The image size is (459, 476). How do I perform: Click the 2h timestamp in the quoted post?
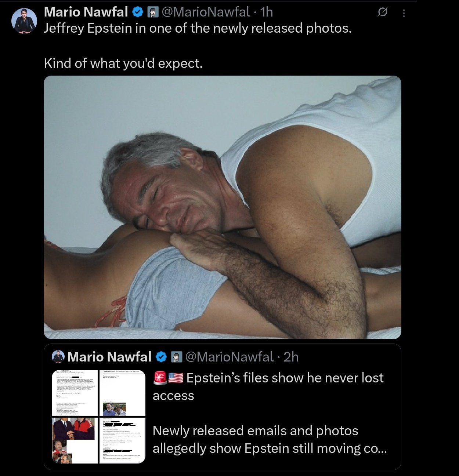291,357
